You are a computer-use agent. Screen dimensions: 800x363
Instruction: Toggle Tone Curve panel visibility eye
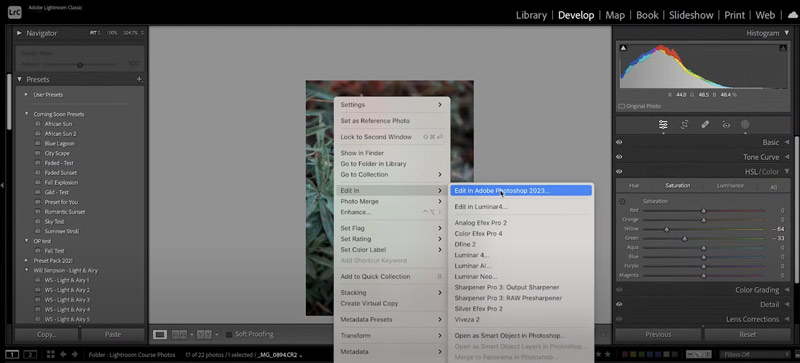(x=619, y=157)
